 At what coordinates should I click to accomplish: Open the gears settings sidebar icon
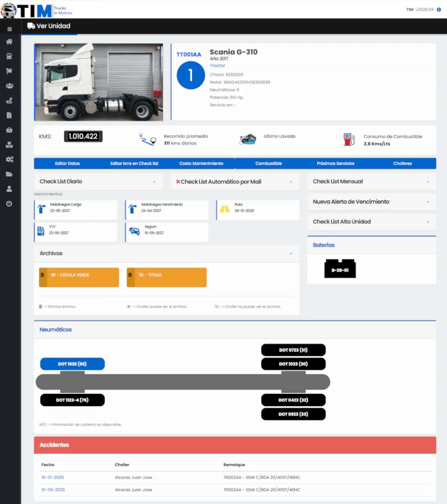click(10, 159)
